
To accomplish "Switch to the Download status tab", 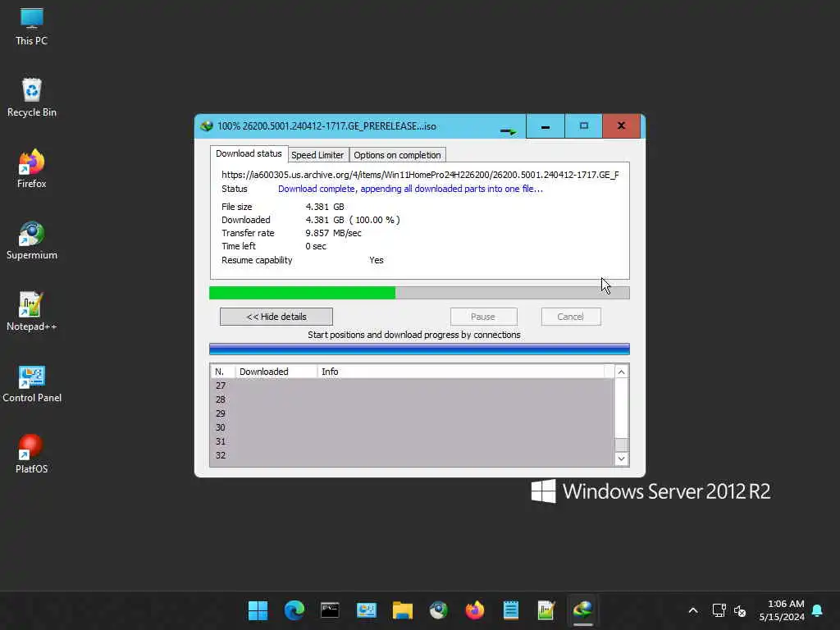I will pyautogui.click(x=249, y=153).
